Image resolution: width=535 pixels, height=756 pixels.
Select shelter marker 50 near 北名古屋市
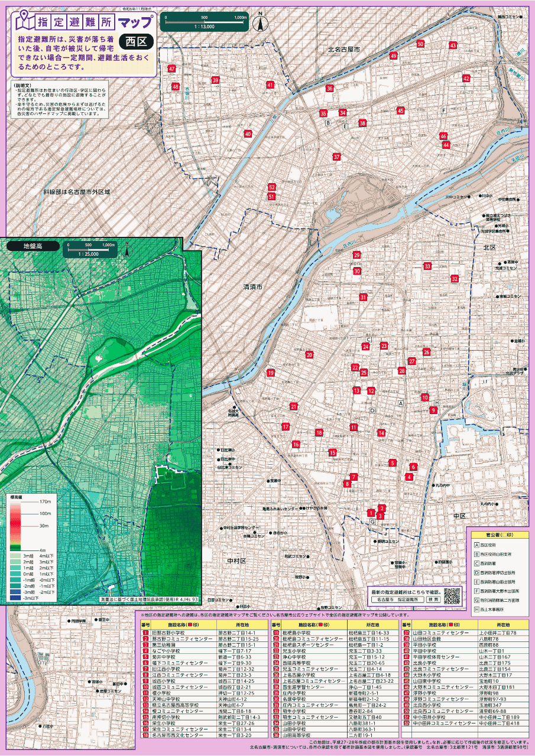pyautogui.click(x=420, y=44)
